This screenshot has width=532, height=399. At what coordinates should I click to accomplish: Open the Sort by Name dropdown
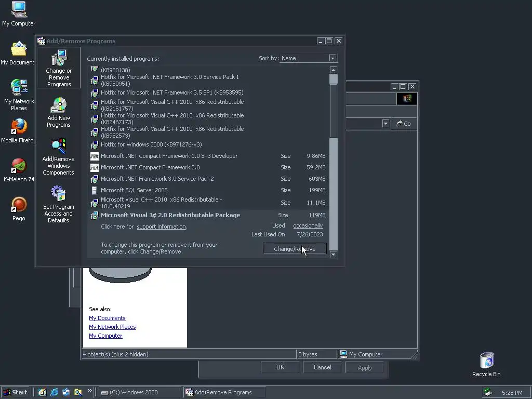[x=332, y=58]
